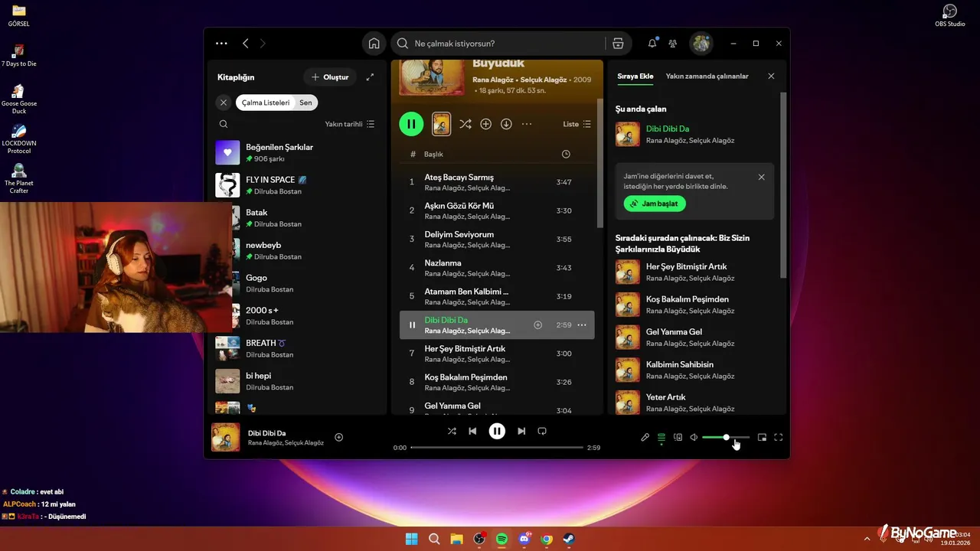Open the BREATH playlist thumbnail
Screen dimensions: 980x551
tap(227, 348)
